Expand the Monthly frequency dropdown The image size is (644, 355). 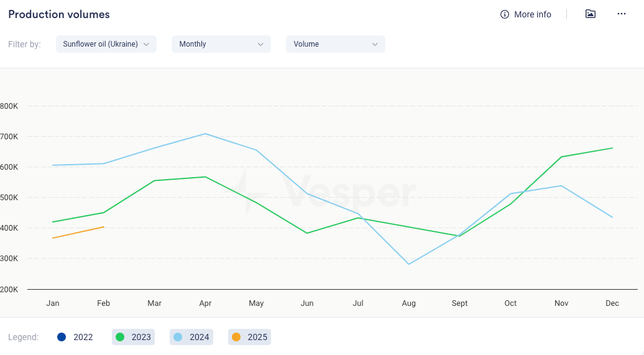221,44
